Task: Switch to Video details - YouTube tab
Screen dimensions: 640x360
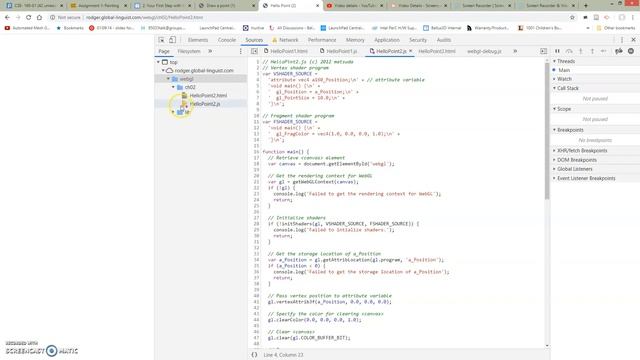Action: tap(354, 6)
